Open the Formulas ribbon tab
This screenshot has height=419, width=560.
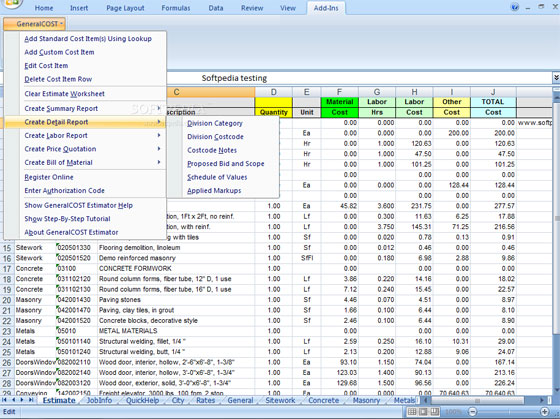(176, 8)
